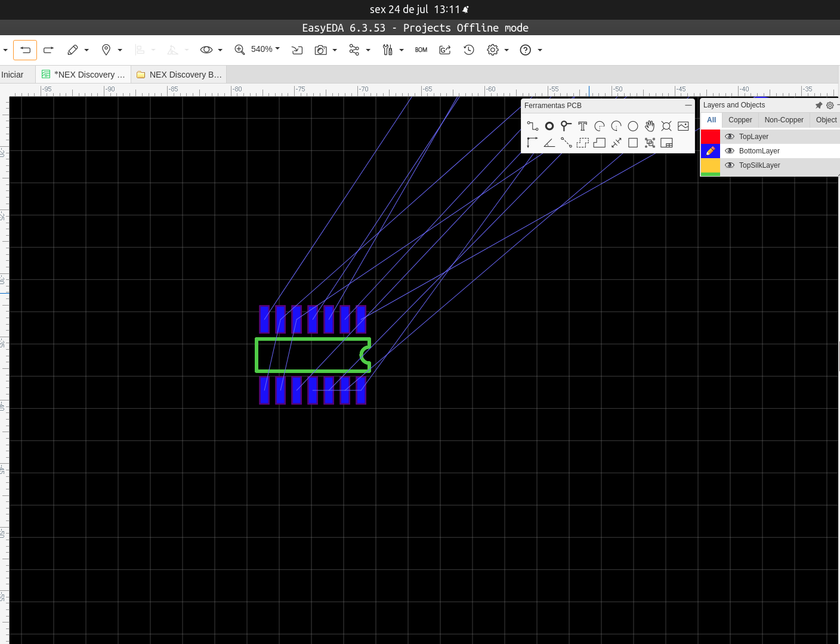Click the help question mark icon
This screenshot has width=840, height=644.
point(526,50)
